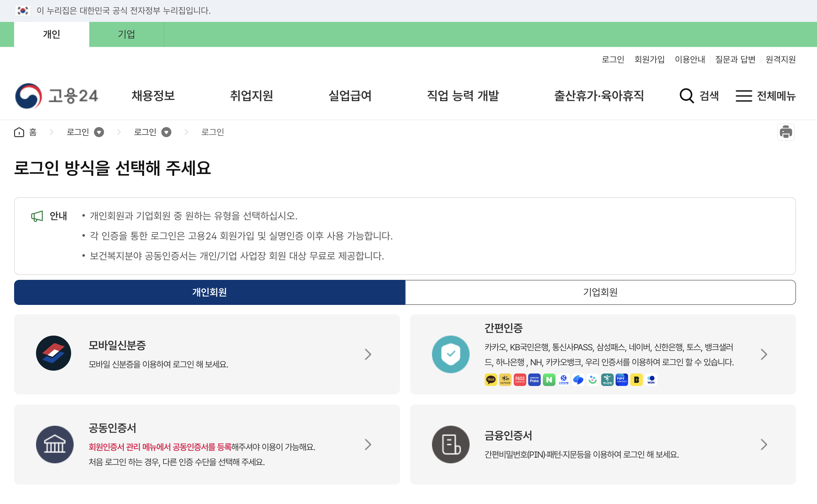The height and width of the screenshot is (504, 817).
Task: Click the Toss certificate icon
Action: [578, 380]
